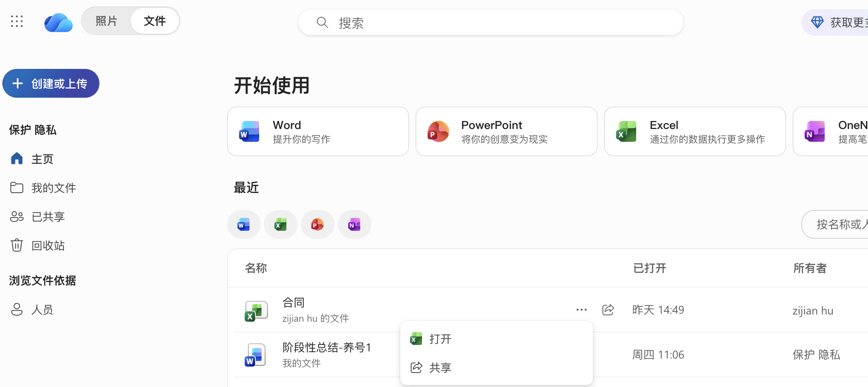Viewport: 868px width, 387px height.
Task: Open the 回收站 recycle bin
Action: click(x=37, y=246)
